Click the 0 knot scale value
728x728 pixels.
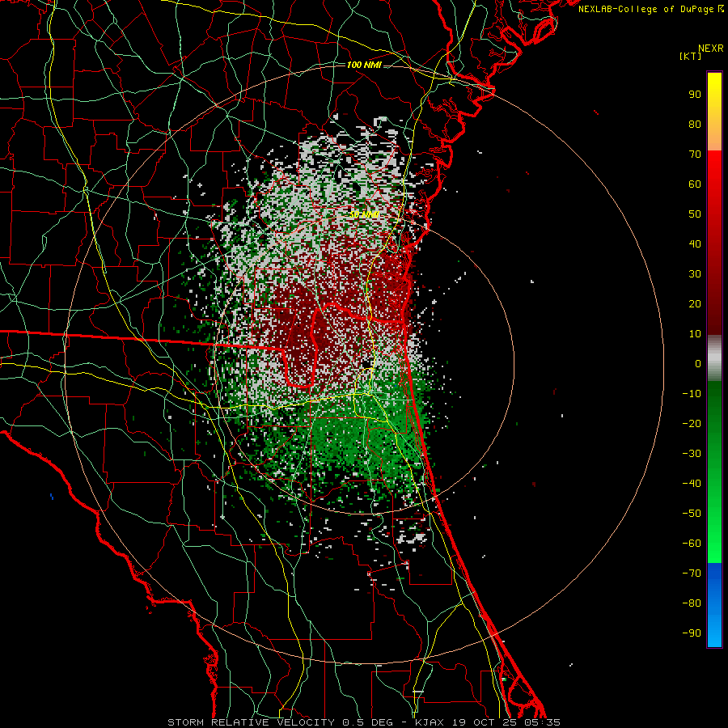pos(698,364)
